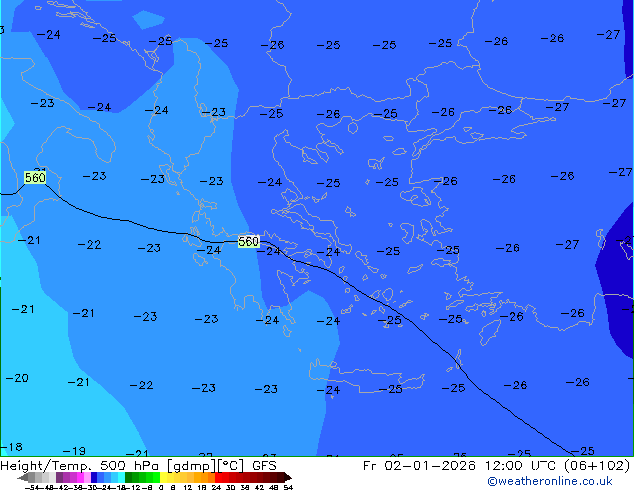Click the bright yellow swatch at 0 in scale

(164, 477)
